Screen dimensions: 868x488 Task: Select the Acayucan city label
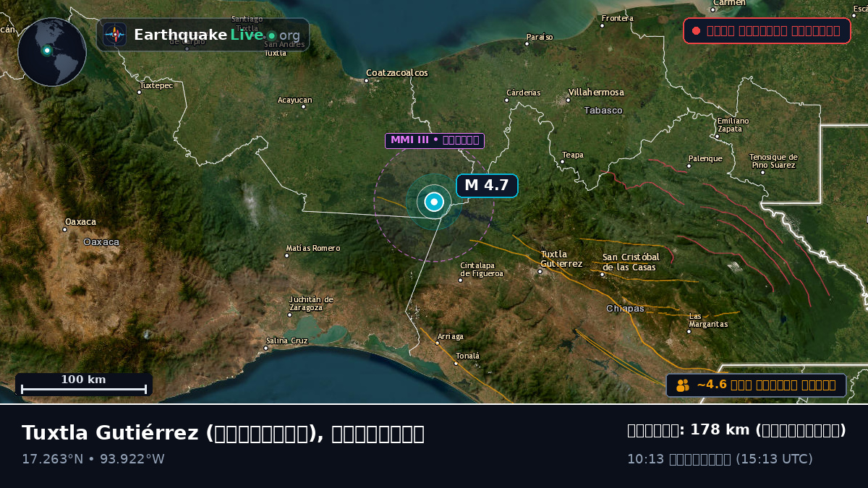[295, 100]
